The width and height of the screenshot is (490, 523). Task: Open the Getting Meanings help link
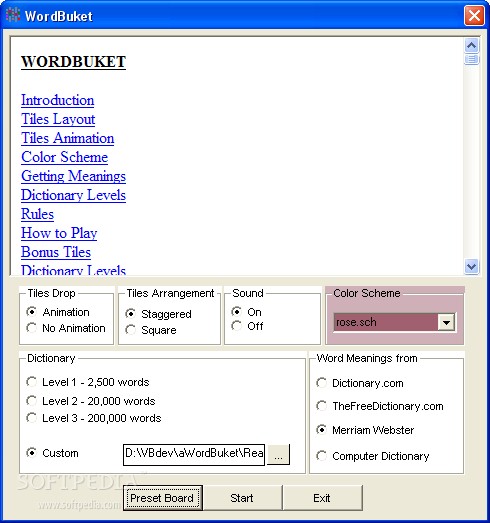coord(73,176)
